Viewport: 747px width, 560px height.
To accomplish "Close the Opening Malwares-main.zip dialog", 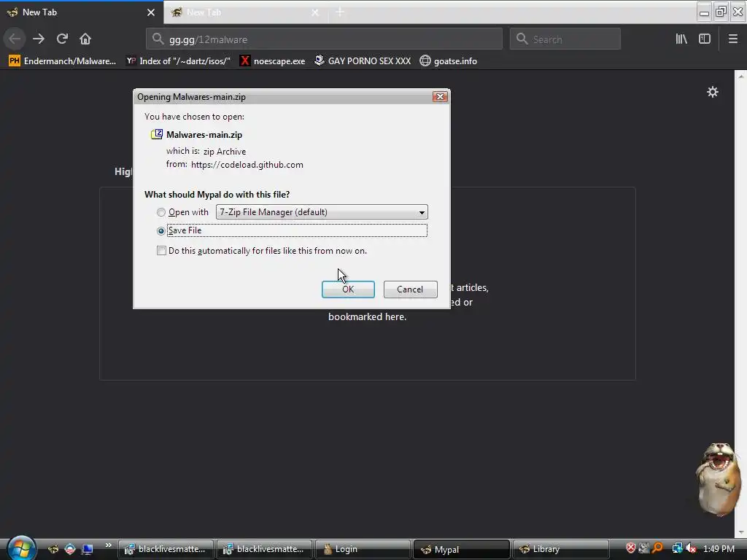I will (440, 97).
